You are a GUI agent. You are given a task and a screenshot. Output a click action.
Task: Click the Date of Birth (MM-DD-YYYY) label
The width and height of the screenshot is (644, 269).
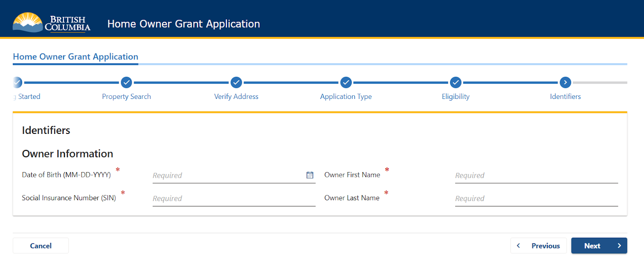[x=66, y=175]
